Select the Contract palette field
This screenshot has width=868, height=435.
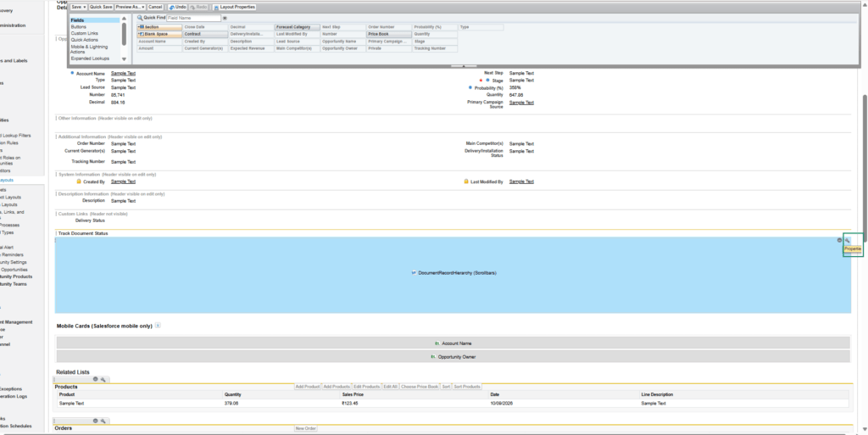(205, 34)
